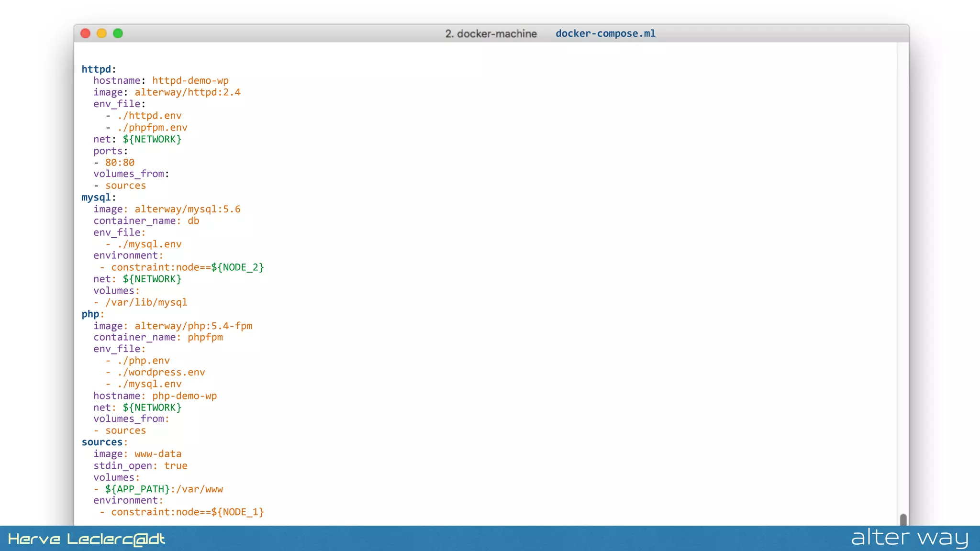The image size is (980, 551).
Task: Click the yellow minimize window button
Action: (x=101, y=33)
